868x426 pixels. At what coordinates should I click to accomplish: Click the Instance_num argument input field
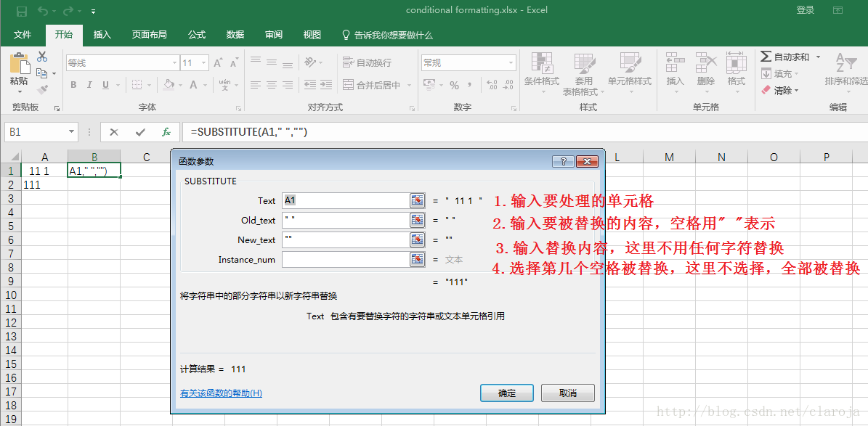pyautogui.click(x=345, y=259)
